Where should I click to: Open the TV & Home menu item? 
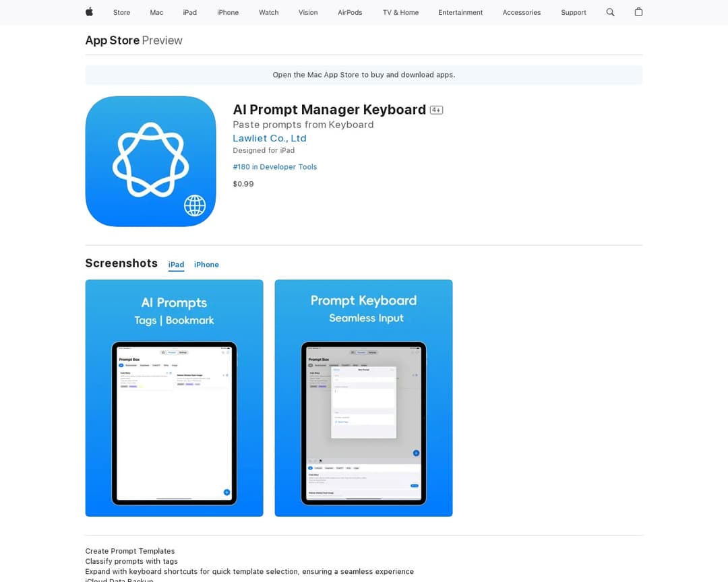click(400, 12)
